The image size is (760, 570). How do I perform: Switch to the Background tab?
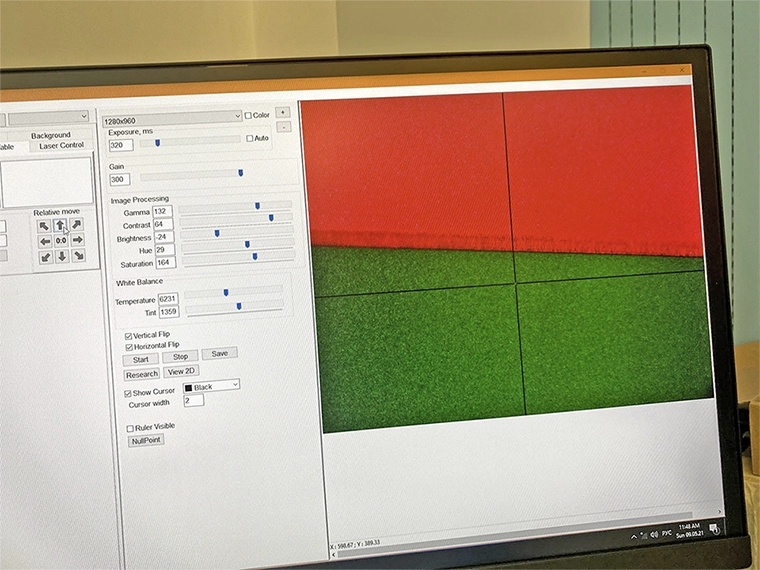click(x=51, y=135)
